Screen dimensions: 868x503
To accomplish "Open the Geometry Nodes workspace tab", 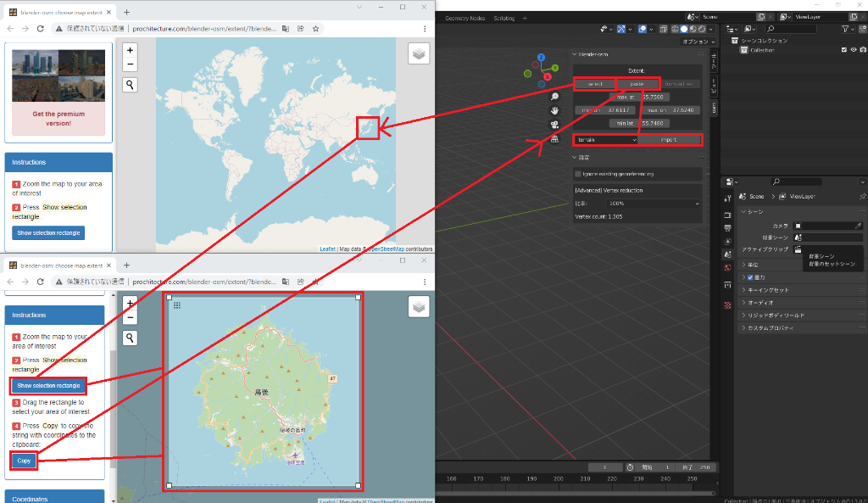I will [465, 18].
